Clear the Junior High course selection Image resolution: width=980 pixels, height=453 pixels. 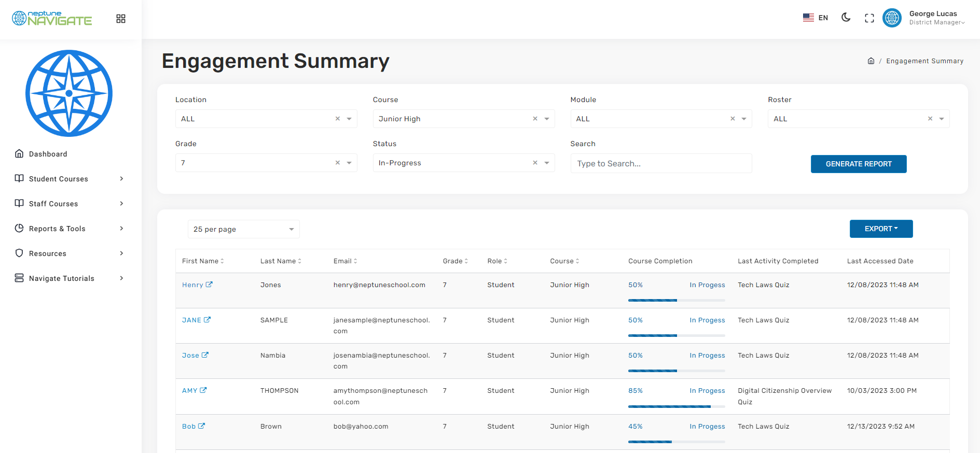pos(535,119)
